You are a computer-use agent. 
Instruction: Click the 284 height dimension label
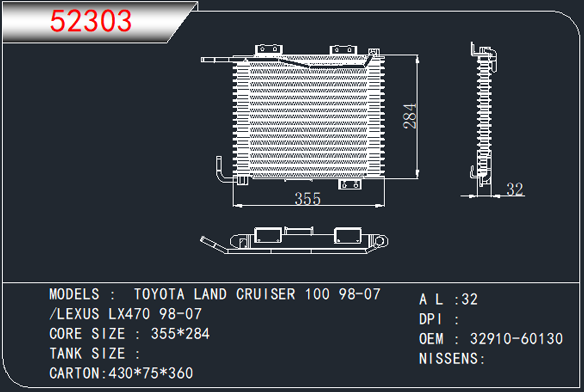(411, 116)
